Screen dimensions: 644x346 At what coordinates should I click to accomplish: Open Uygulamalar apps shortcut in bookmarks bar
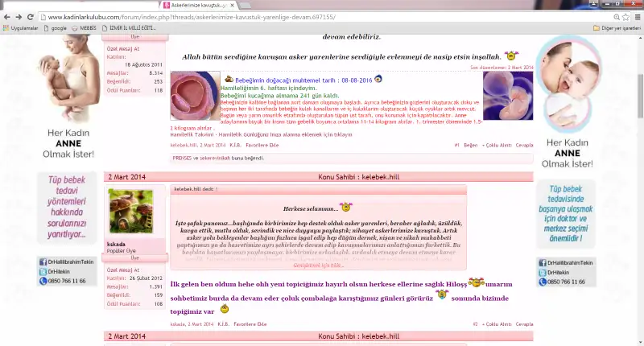tap(22, 27)
